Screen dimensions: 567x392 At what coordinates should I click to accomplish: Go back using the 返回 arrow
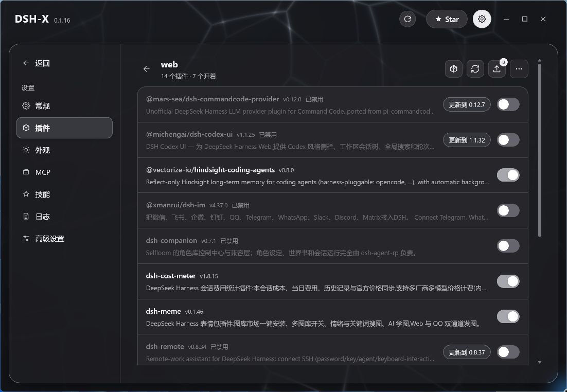(x=26, y=63)
